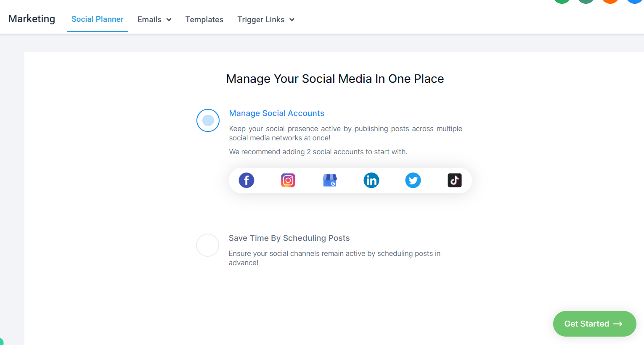Click the Save Time By Scheduling Posts heading
Image resolution: width=644 pixels, height=345 pixels.
tap(289, 238)
